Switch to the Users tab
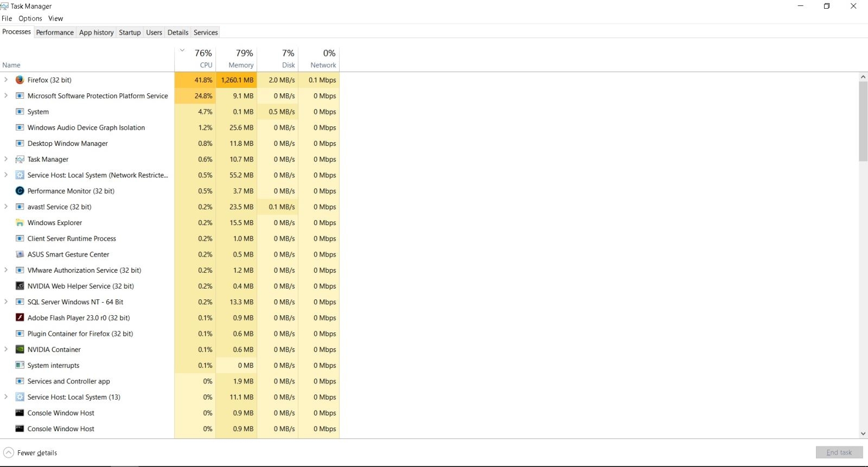This screenshot has height=467, width=868. 154,33
